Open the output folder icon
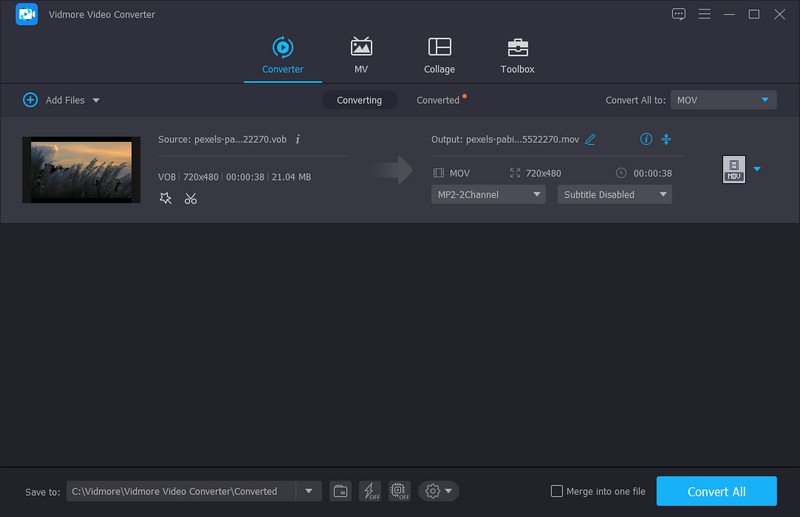Image resolution: width=800 pixels, height=517 pixels. coord(340,491)
